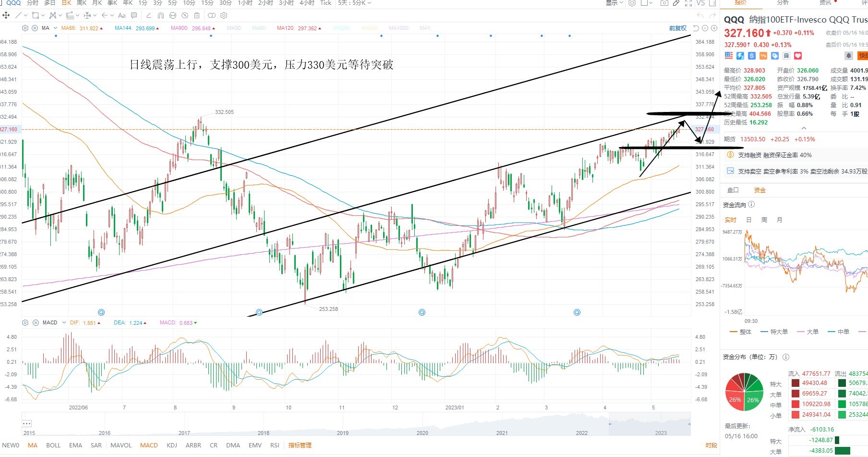Screen dimensions: 868x457
Task: Select the 30分 minute interval
Action: pos(226,3)
